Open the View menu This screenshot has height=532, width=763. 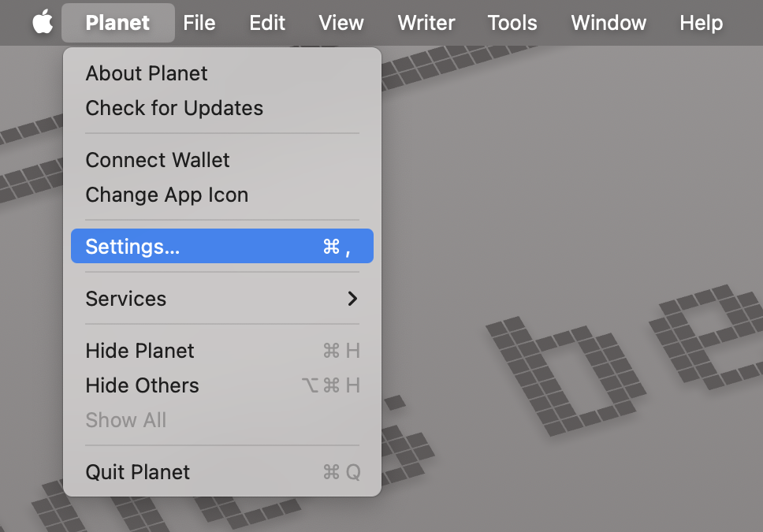[341, 23]
